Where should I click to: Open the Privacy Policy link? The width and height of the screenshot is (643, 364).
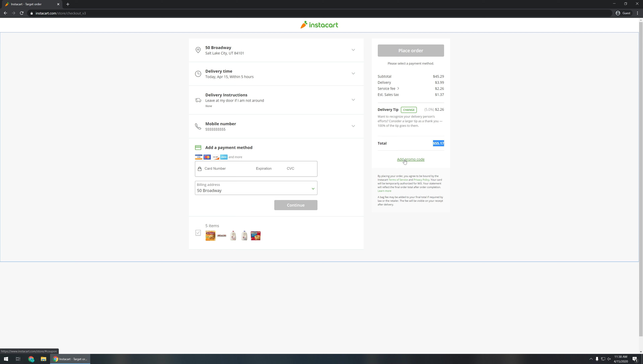pos(421,180)
